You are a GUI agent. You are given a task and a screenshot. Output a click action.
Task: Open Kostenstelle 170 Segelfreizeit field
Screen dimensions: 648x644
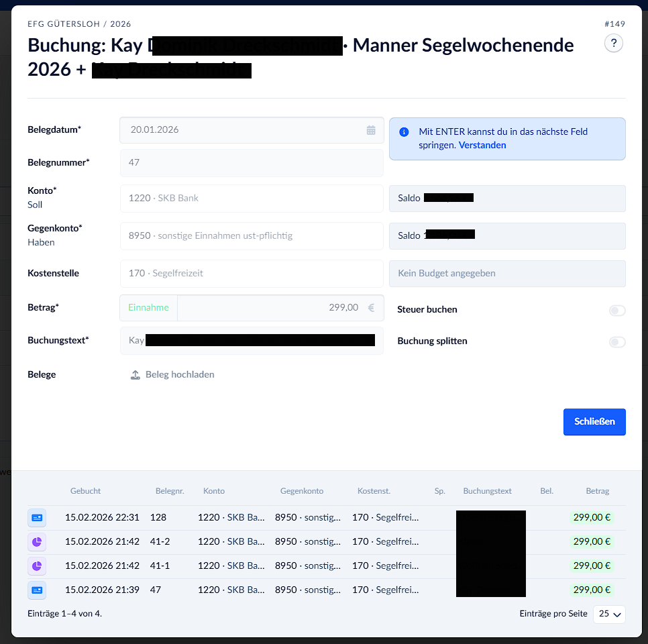tap(252, 274)
